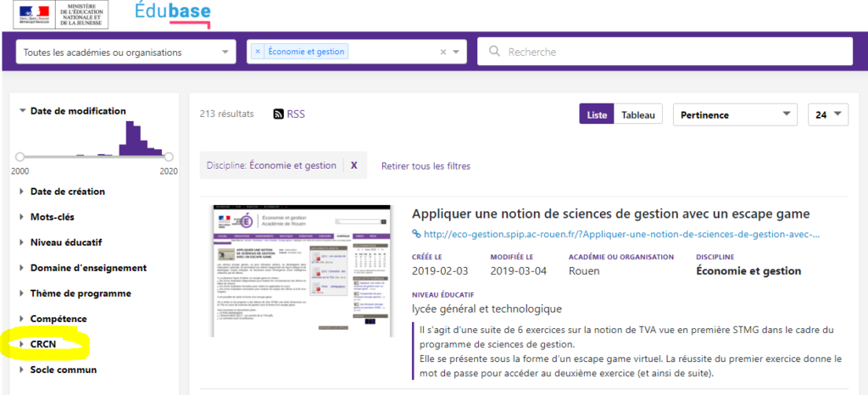This screenshot has height=395, width=868.
Task: Switch to Tableau view
Action: (x=638, y=115)
